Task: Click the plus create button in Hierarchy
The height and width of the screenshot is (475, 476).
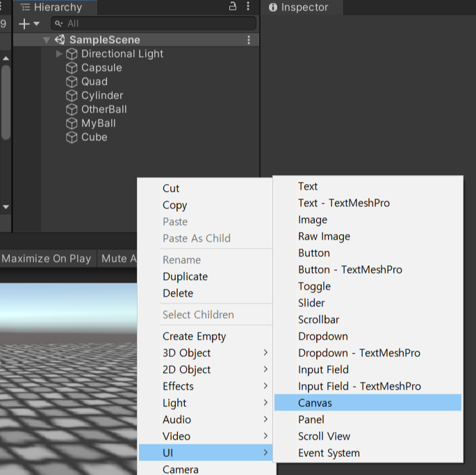Action: pyautogui.click(x=24, y=24)
